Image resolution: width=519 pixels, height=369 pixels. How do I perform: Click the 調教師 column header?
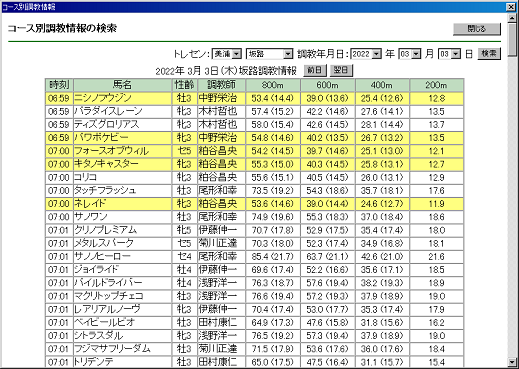[x=221, y=85]
